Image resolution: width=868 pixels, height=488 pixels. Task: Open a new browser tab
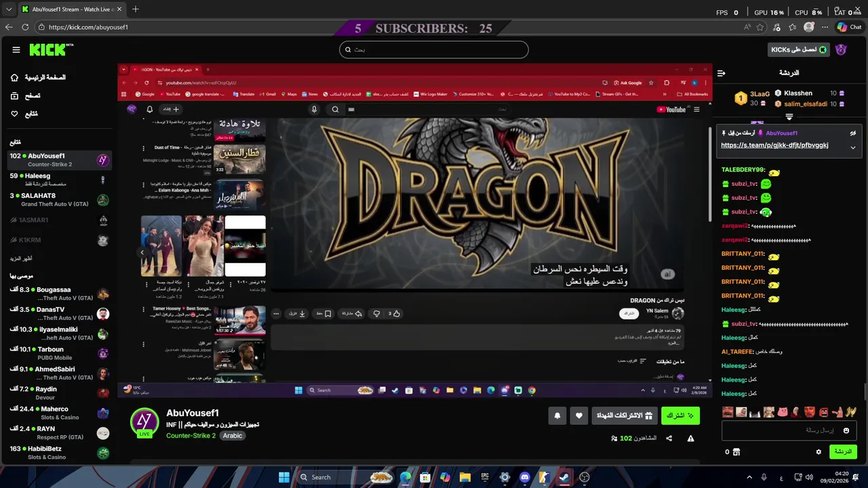(136, 9)
